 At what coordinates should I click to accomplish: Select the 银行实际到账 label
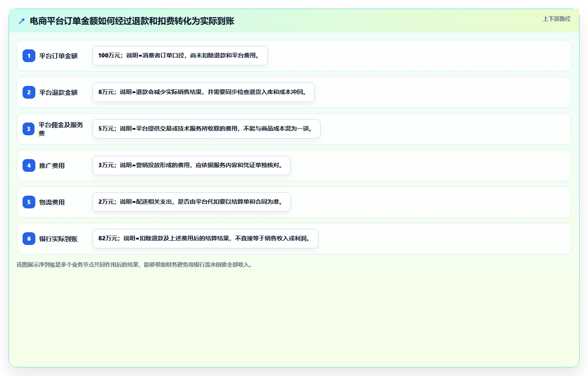tap(58, 239)
